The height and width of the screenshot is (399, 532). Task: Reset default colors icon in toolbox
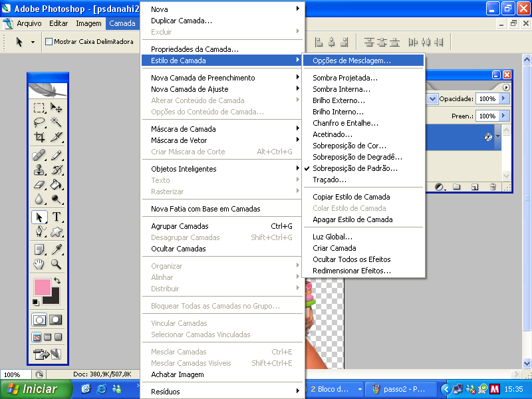pyautogui.click(x=36, y=302)
